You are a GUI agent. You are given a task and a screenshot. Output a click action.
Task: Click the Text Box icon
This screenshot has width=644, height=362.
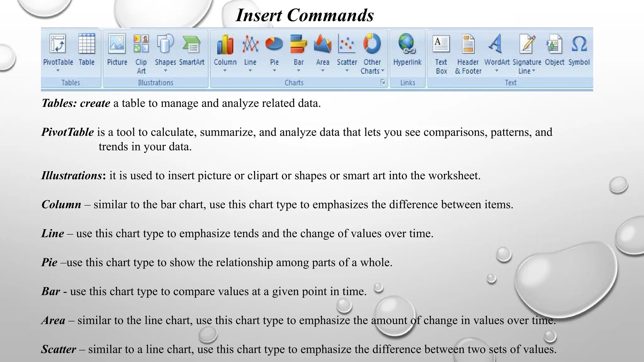441,44
